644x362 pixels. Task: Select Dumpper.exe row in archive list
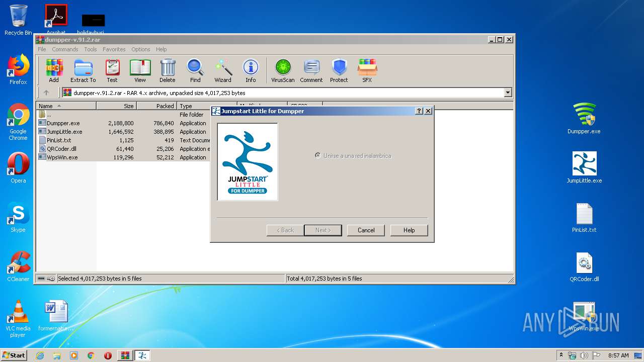[x=123, y=123]
